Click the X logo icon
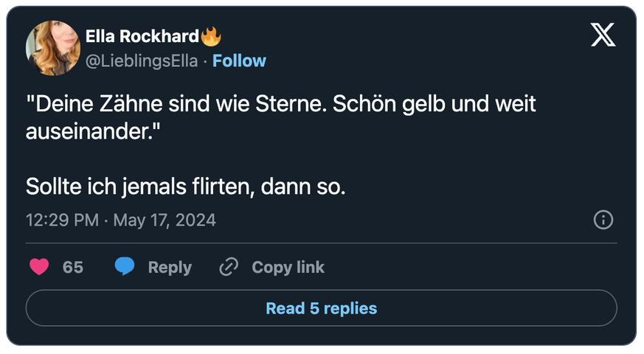This screenshot has width=644, height=354. pos(603,35)
